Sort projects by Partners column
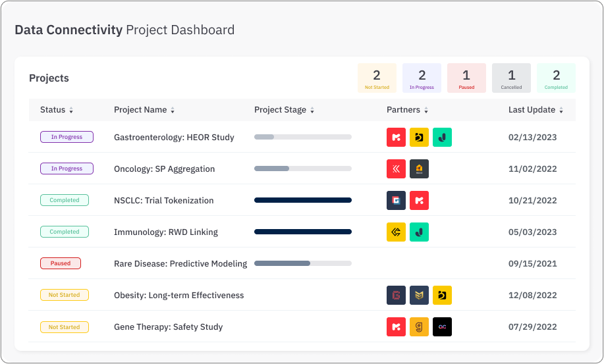Image resolution: width=604 pixels, height=364 pixels. [407, 110]
